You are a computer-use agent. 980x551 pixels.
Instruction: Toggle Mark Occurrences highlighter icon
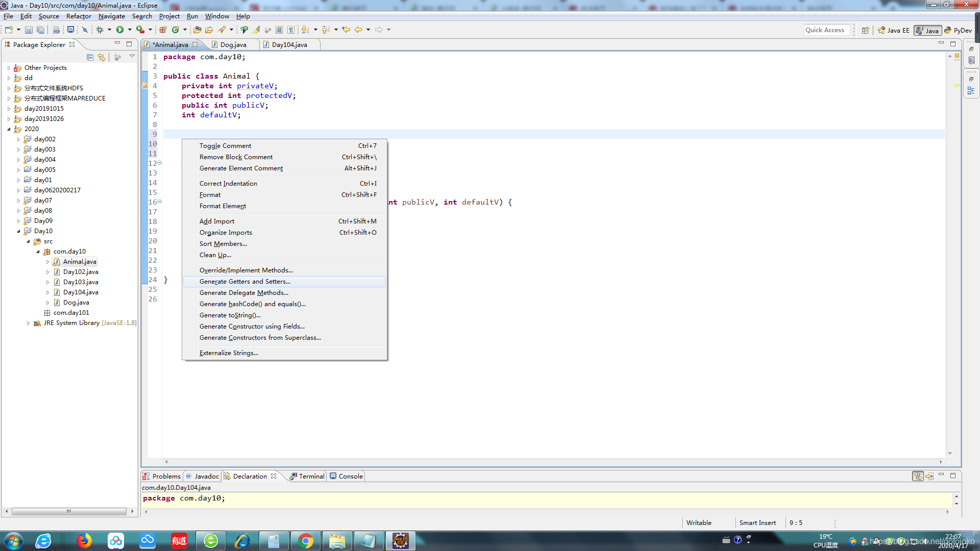click(x=256, y=30)
